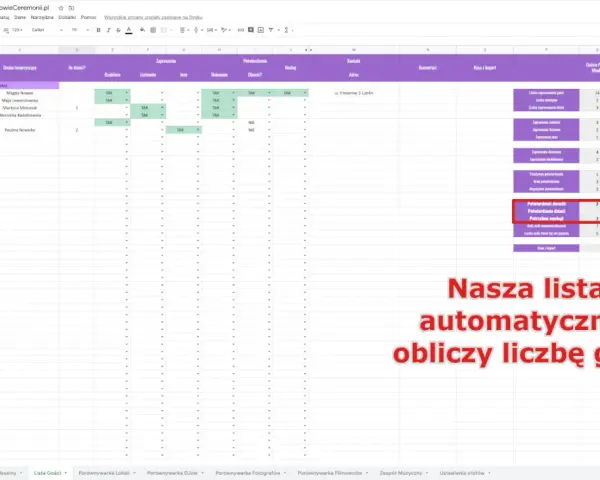Open Nocleg dropdown in Magda Nowak row

(305, 93)
